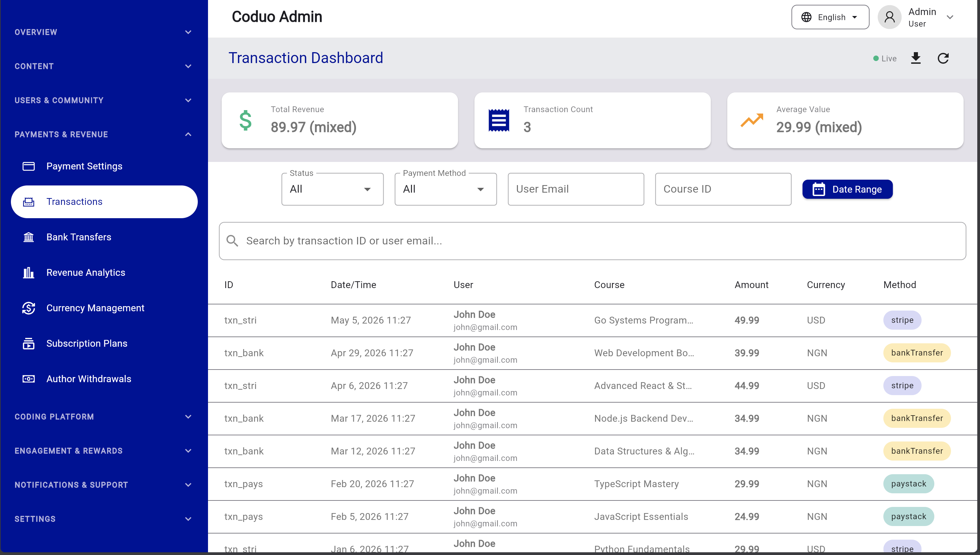Image resolution: width=980 pixels, height=555 pixels.
Task: Open Revenue Analytics
Action: [104, 272]
